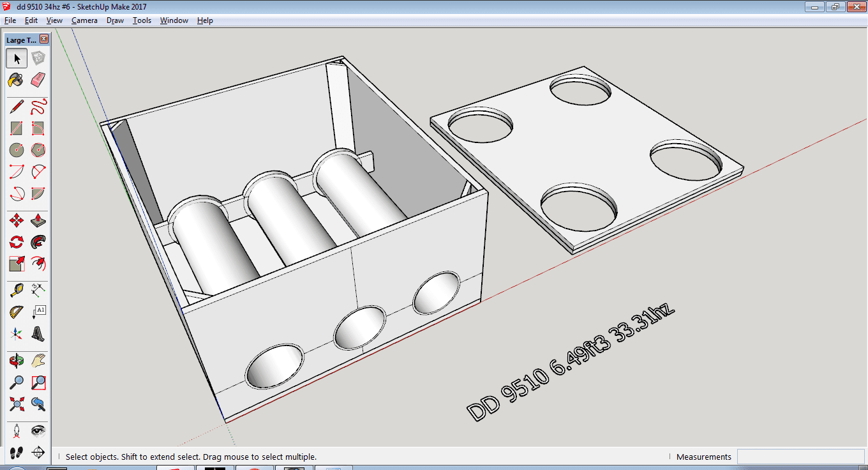
Task: Pick the Pie tool
Action: 38,193
